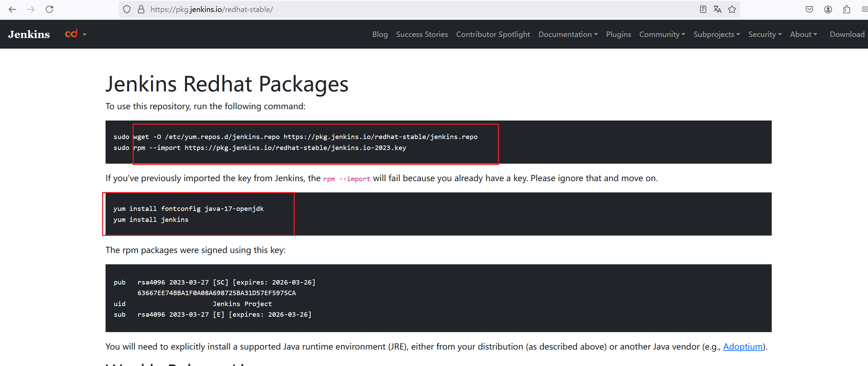Click the CD Foundation logo
The image size is (868, 366).
(71, 34)
